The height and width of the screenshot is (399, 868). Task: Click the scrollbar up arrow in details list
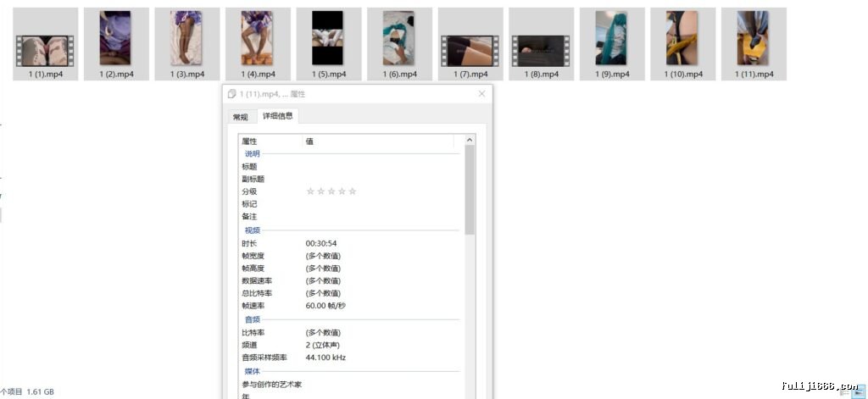click(x=470, y=141)
